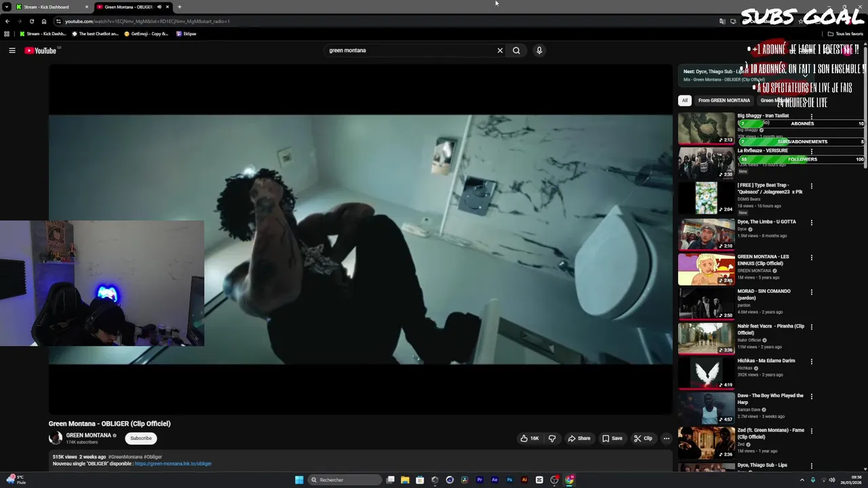Open the 'Eklipse' bookmark
The image size is (868, 488).
click(186, 34)
